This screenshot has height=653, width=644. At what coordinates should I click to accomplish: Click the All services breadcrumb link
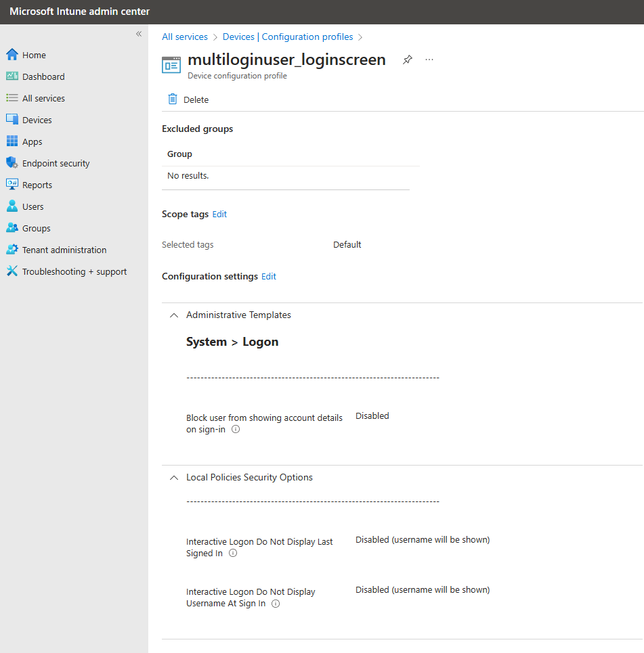[185, 37]
